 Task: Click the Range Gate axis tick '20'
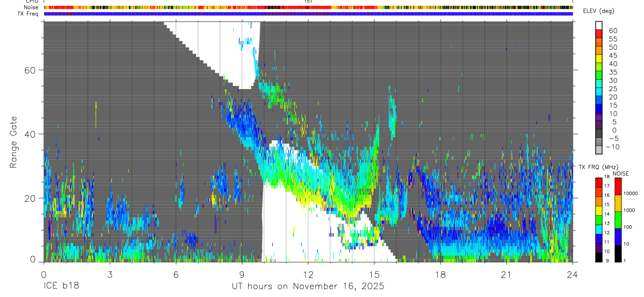pyautogui.click(x=31, y=198)
